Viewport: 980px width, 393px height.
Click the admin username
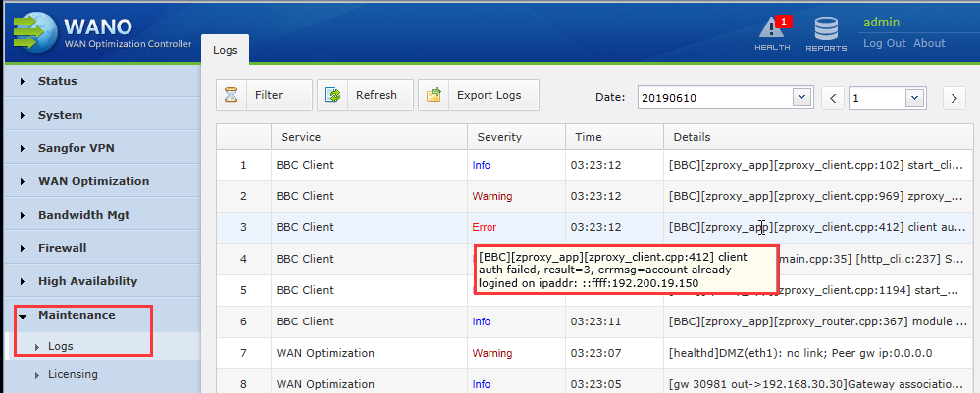881,23
